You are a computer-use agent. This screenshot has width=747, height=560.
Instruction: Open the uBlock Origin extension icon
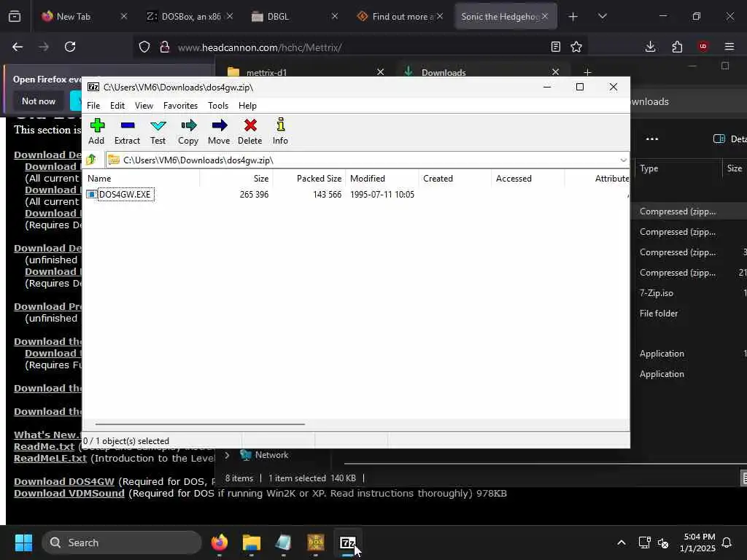703,47
